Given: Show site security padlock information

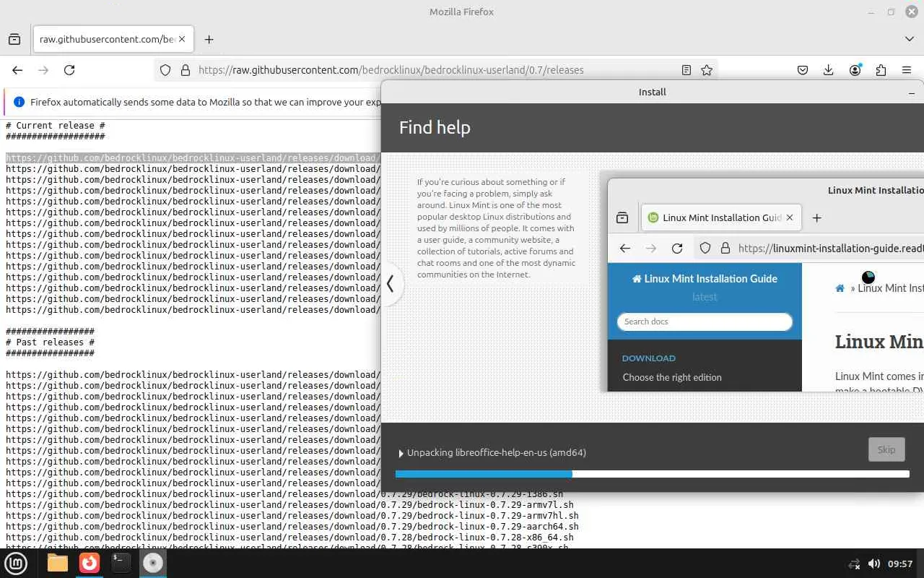Looking at the screenshot, I should [186, 70].
